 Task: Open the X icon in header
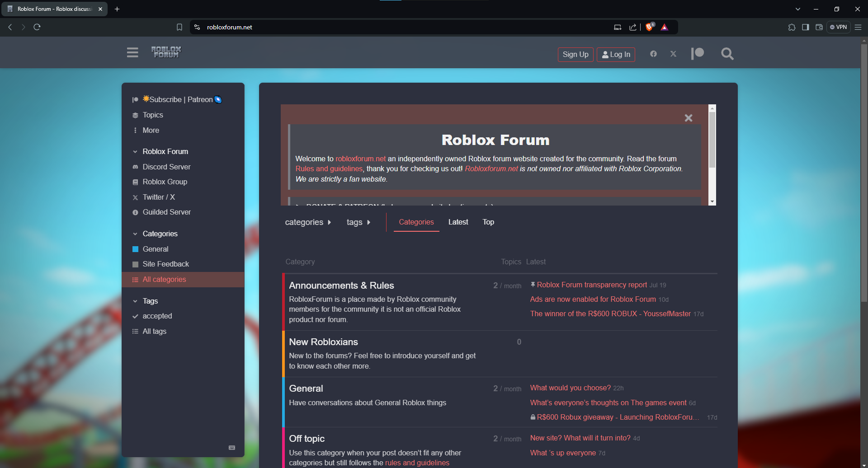(673, 54)
